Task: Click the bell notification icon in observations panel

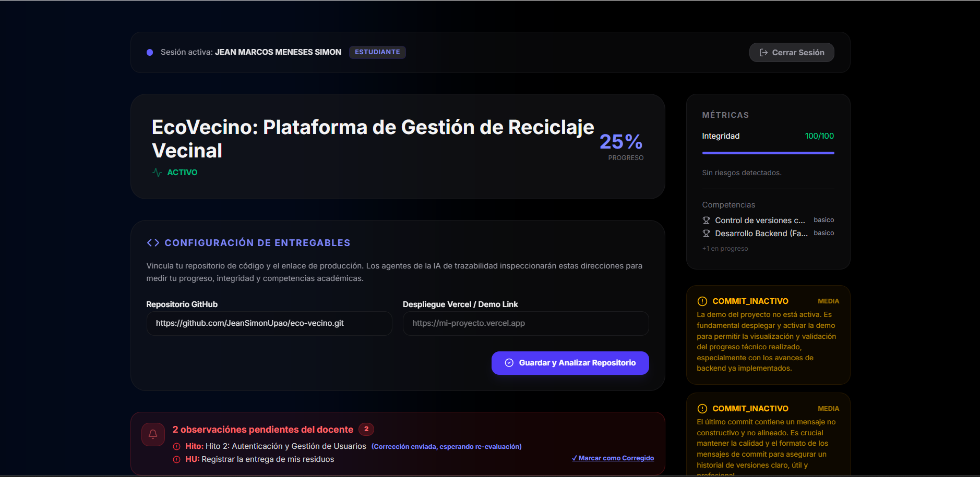Action: click(153, 434)
